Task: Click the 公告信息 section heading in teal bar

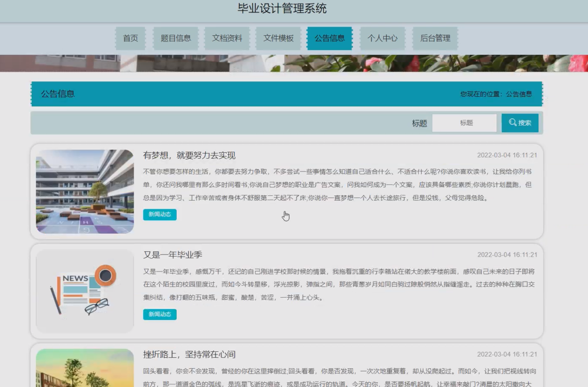Action: pyautogui.click(x=58, y=94)
